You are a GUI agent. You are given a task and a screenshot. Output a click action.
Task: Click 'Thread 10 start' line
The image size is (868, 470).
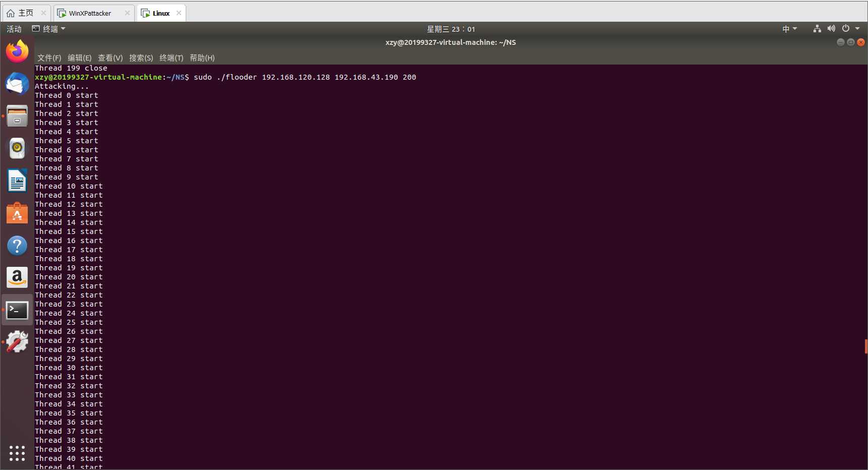pos(69,186)
